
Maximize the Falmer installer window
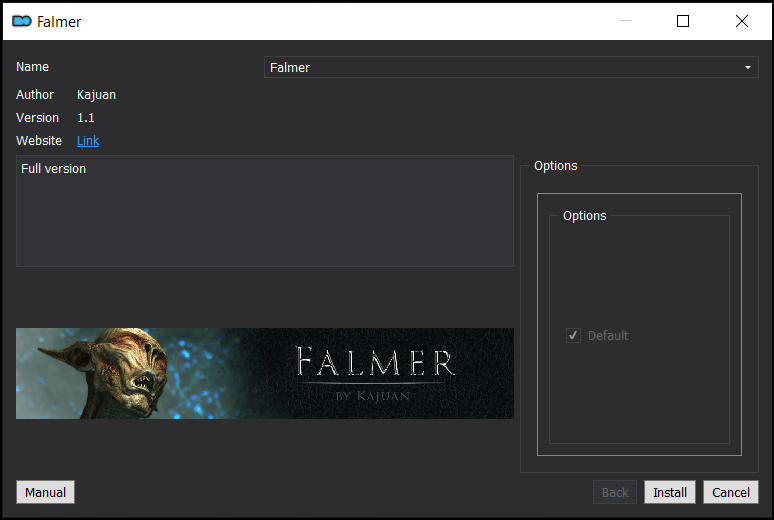pyautogui.click(x=683, y=21)
